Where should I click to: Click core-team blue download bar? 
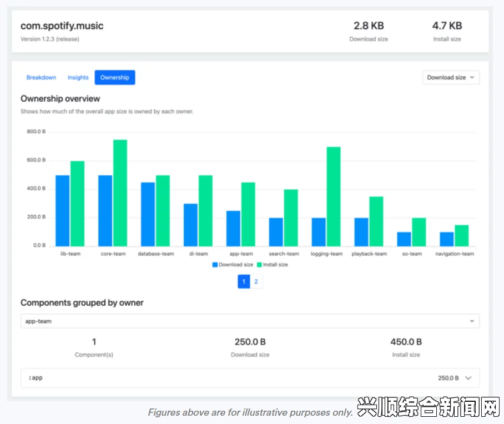click(x=105, y=211)
